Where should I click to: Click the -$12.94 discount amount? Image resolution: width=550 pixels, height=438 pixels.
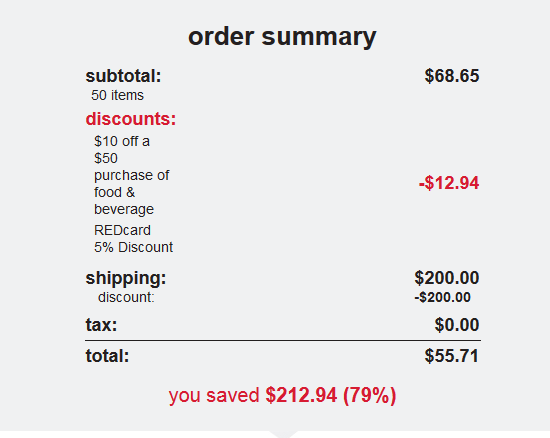[449, 183]
